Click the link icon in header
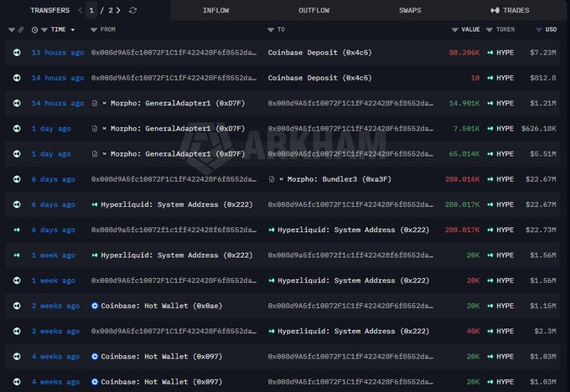Image resolution: width=570 pixels, height=392 pixels. click(21, 30)
